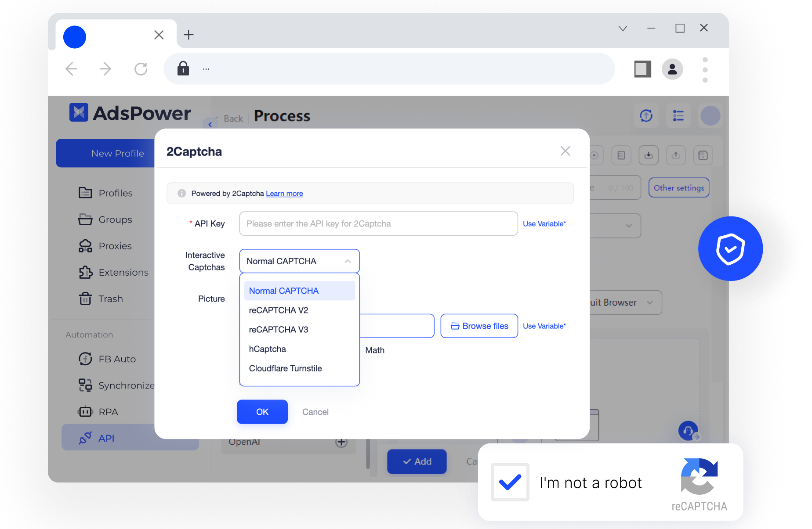Open the 2Captcha Learn more link
The image size is (812, 529).
(284, 194)
